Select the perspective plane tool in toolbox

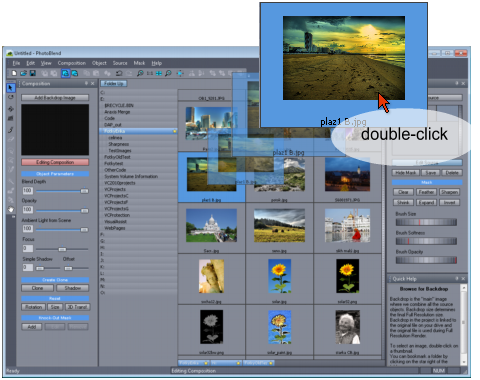[11, 118]
